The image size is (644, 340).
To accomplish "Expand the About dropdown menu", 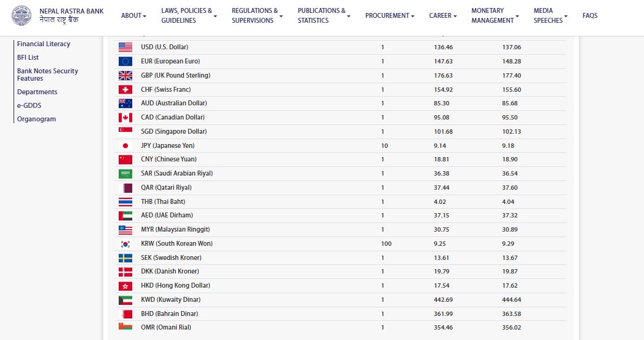I will 133,15.
